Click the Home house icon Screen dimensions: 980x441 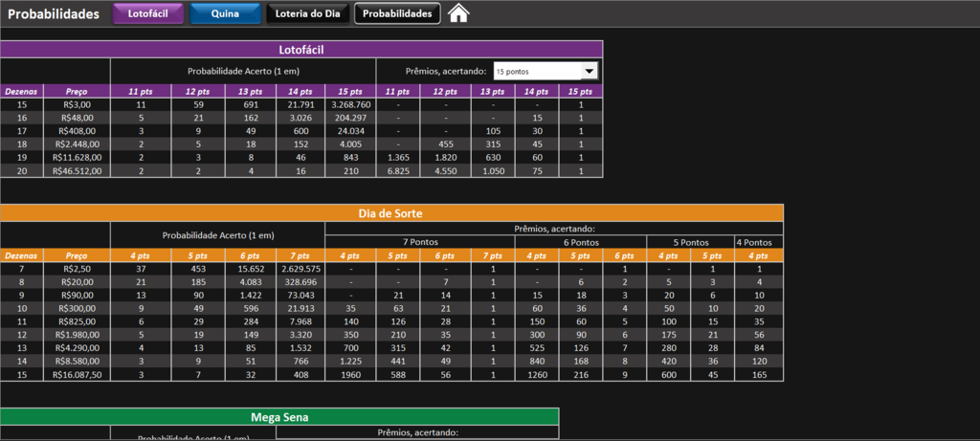click(458, 13)
